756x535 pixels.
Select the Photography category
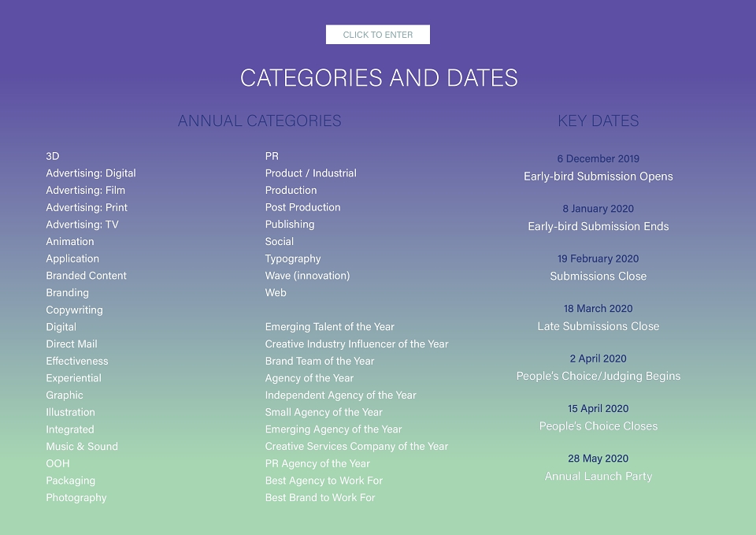76,498
